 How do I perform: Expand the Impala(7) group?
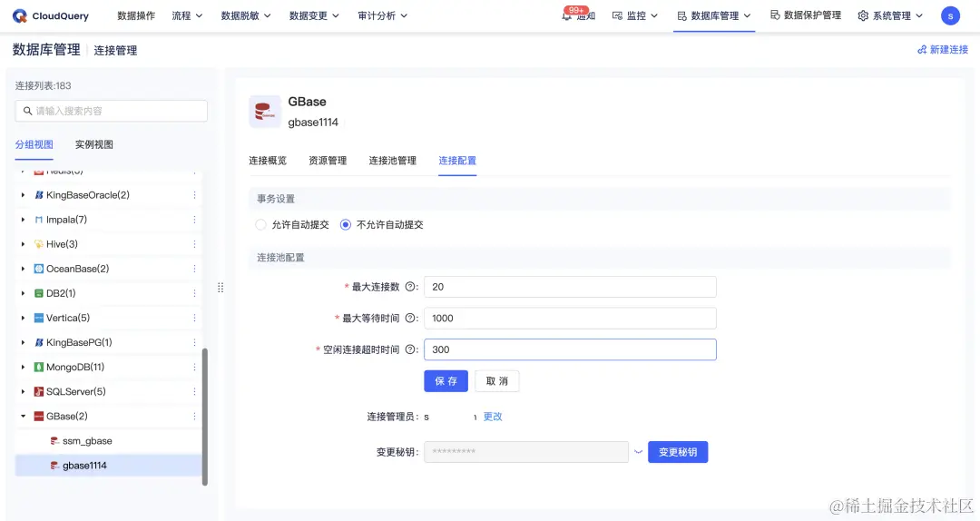tap(23, 220)
